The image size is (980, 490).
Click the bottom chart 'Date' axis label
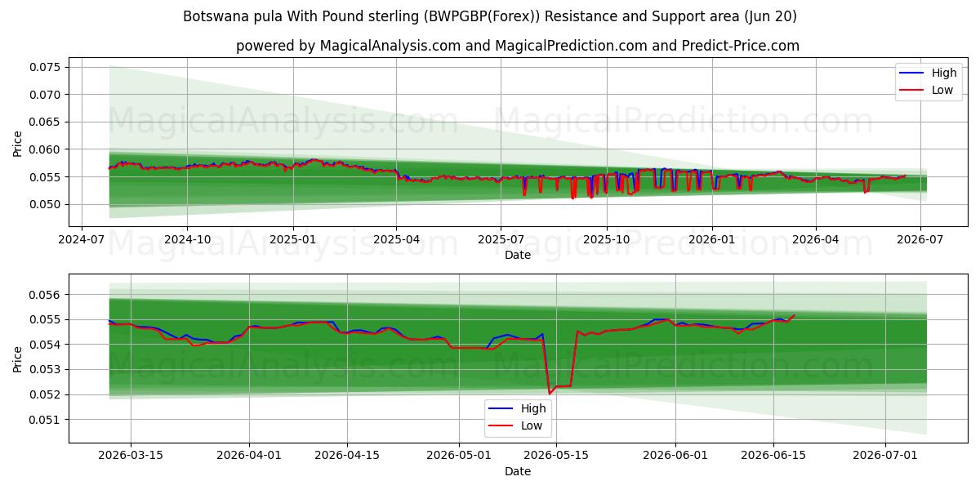(518, 471)
